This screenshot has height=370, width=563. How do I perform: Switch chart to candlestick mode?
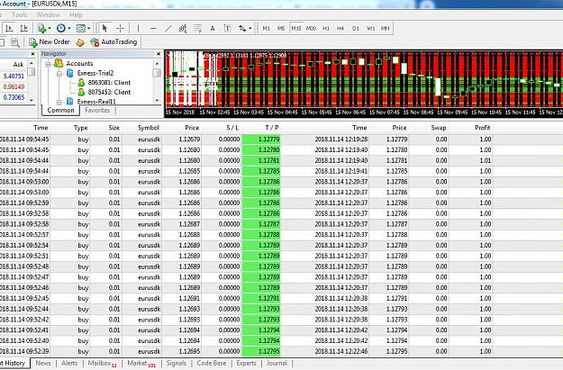(24, 28)
